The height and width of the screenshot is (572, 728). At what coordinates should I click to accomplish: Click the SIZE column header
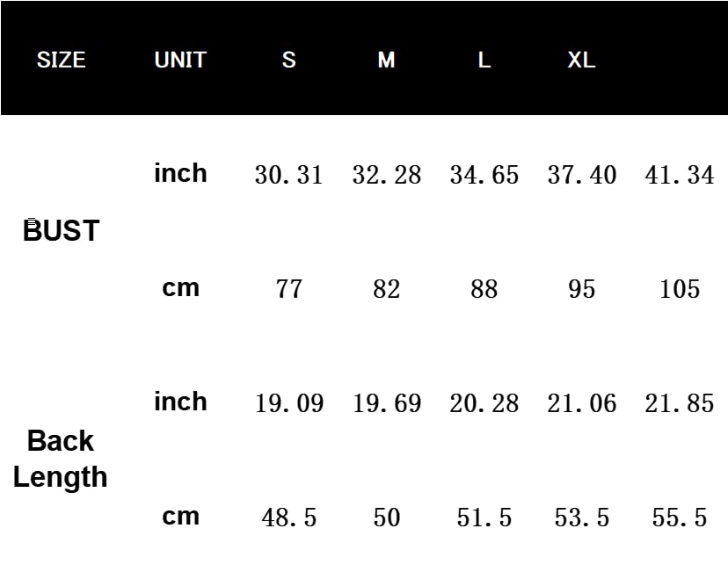point(61,60)
